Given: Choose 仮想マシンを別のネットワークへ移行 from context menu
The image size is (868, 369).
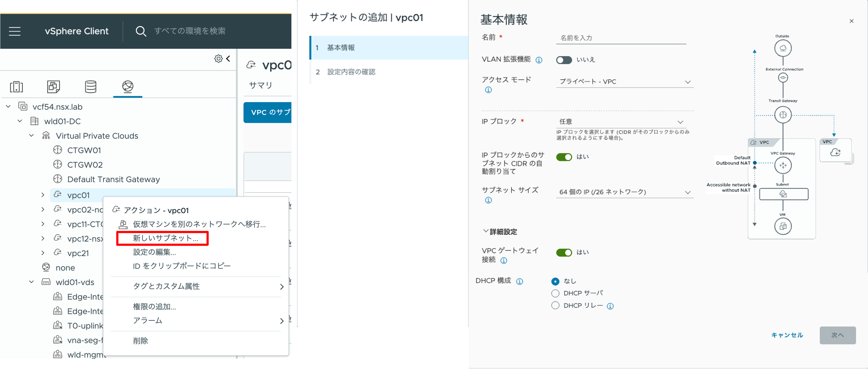Looking at the screenshot, I should coord(199,224).
